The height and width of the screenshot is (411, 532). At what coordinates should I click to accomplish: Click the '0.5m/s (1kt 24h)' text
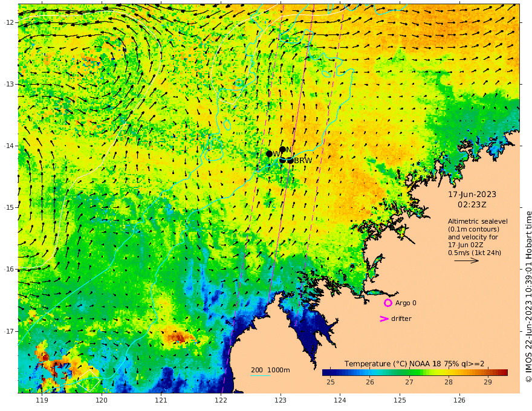[x=475, y=253]
